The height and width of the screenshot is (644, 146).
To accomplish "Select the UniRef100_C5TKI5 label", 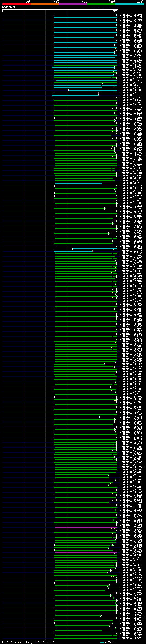I will tap(131, 344).
